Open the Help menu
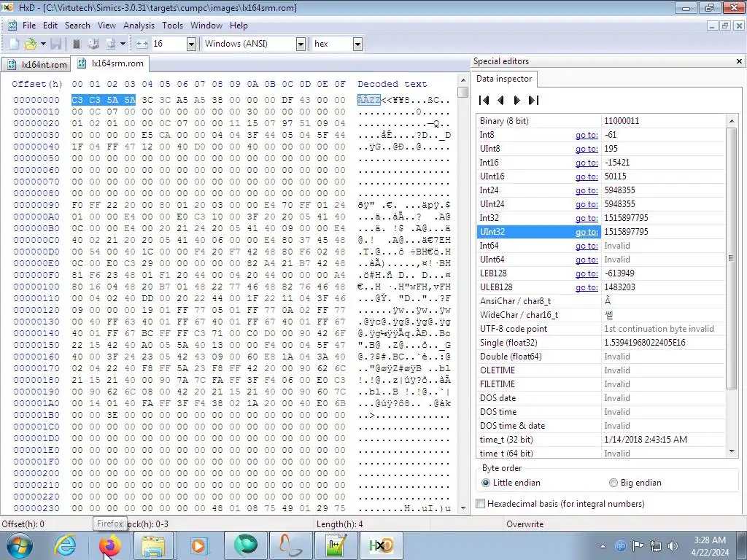The image size is (747, 560). 239,26
